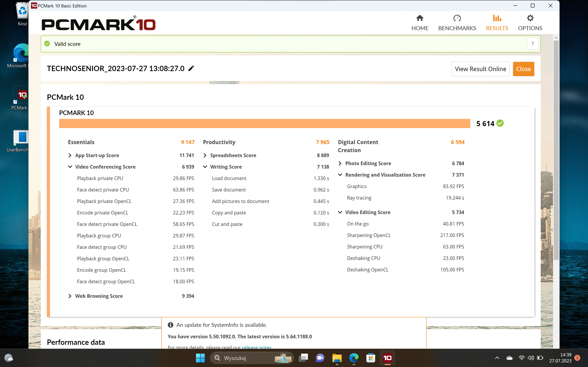Viewport: 588px width, 367px height.
Task: Open Options via the gear icon
Action: (530, 18)
